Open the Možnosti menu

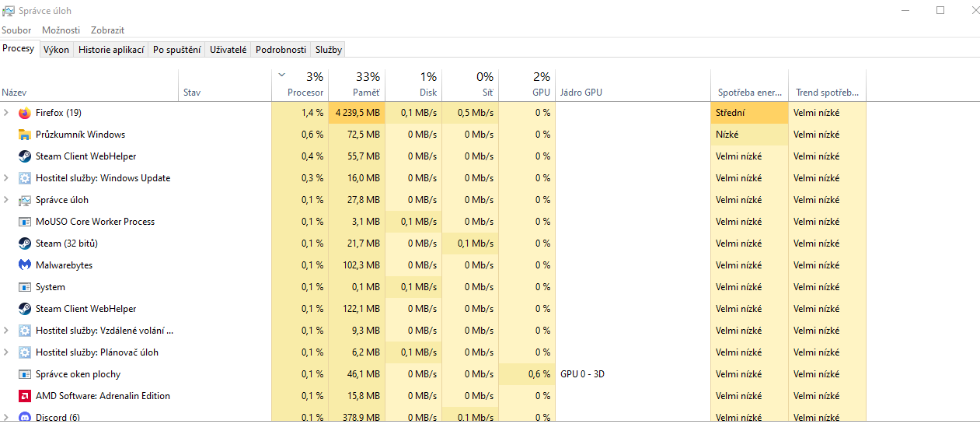pyautogui.click(x=61, y=30)
